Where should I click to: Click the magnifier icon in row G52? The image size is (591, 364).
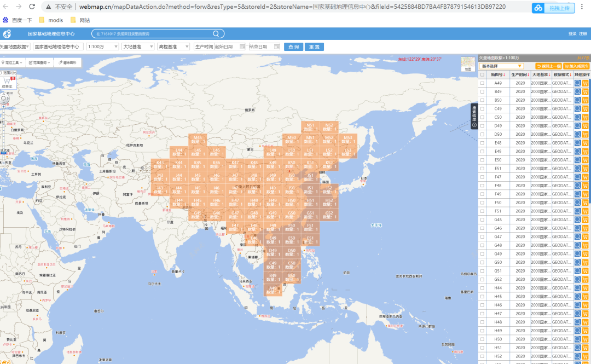point(577,279)
